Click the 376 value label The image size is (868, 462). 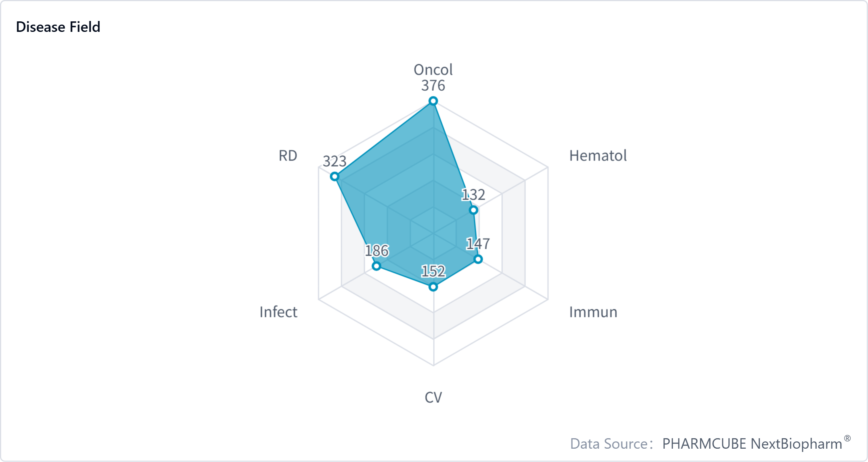(433, 85)
